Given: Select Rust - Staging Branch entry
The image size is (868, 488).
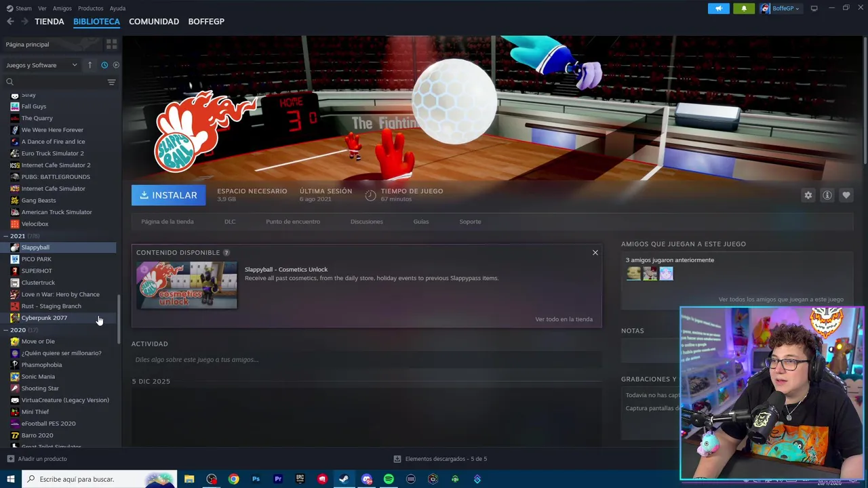Looking at the screenshot, I should (51, 306).
